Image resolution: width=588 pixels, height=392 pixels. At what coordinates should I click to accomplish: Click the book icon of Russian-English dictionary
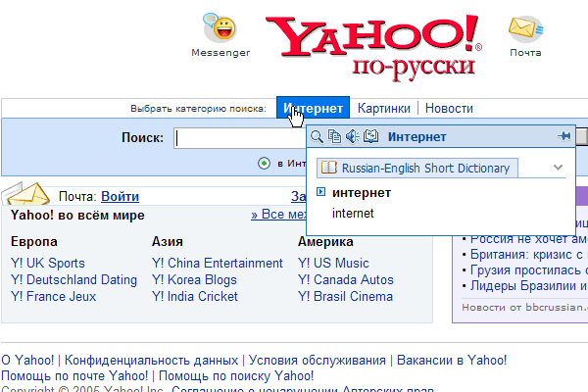pyautogui.click(x=329, y=168)
